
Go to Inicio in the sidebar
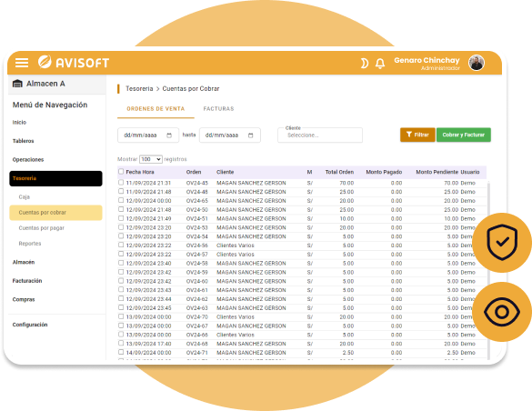click(x=19, y=123)
